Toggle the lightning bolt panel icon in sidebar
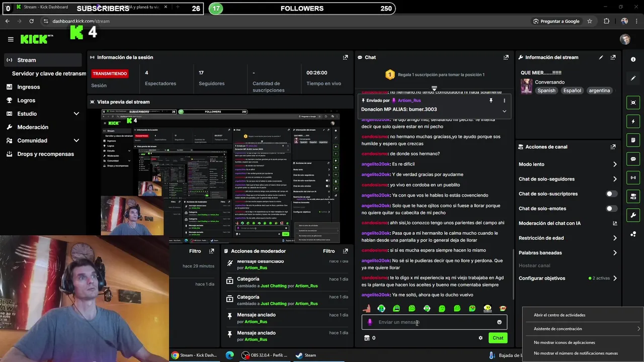The image size is (644, 362). point(633,121)
